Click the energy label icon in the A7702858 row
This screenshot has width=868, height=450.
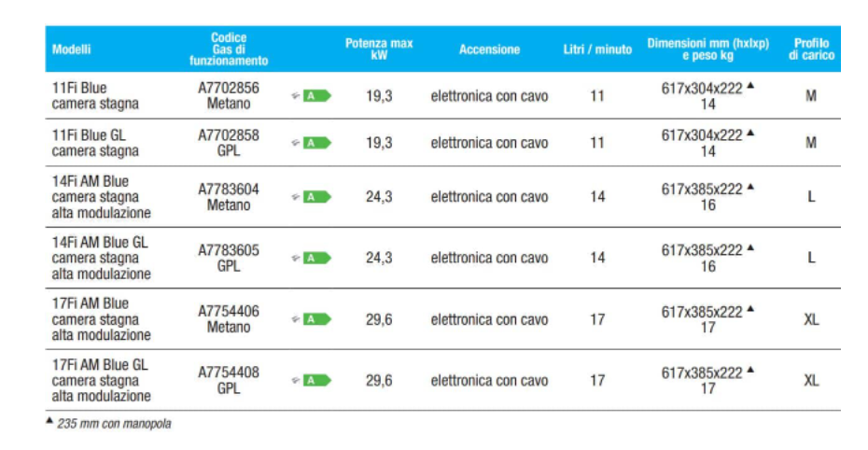(315, 143)
